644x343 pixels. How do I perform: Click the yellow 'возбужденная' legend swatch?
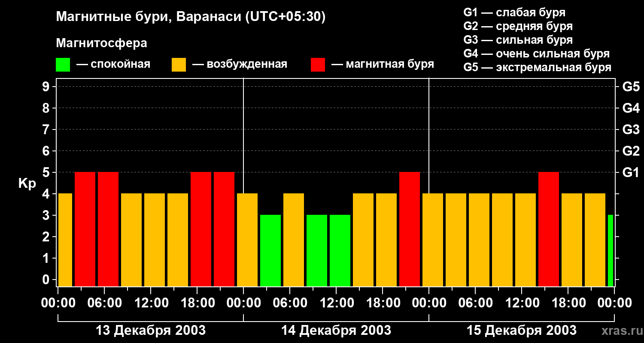tap(179, 65)
